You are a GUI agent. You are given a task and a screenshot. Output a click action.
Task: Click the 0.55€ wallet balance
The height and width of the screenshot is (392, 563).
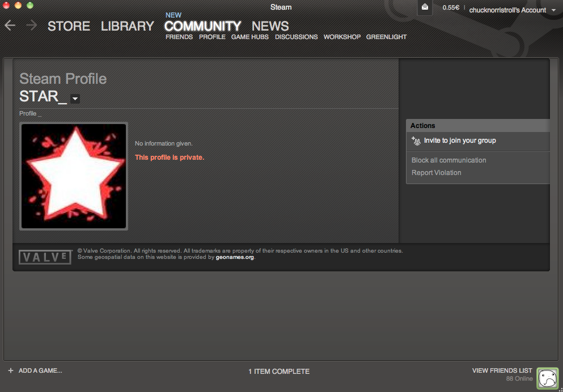tap(451, 7)
